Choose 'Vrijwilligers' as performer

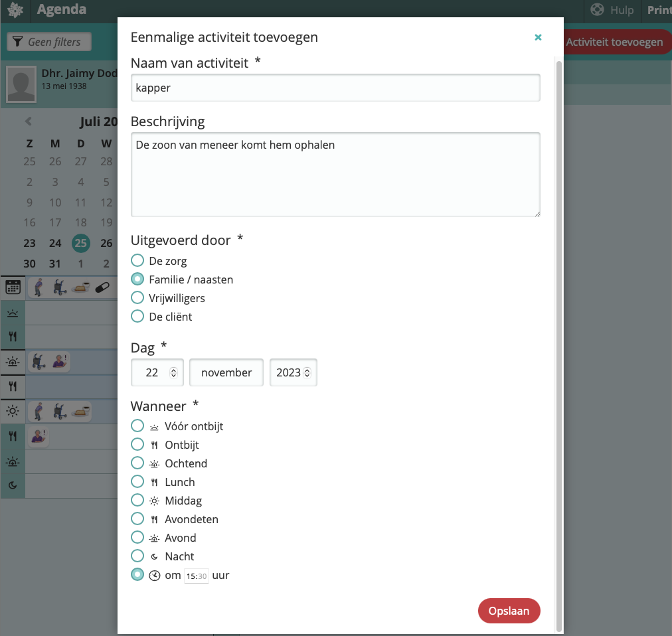137,298
